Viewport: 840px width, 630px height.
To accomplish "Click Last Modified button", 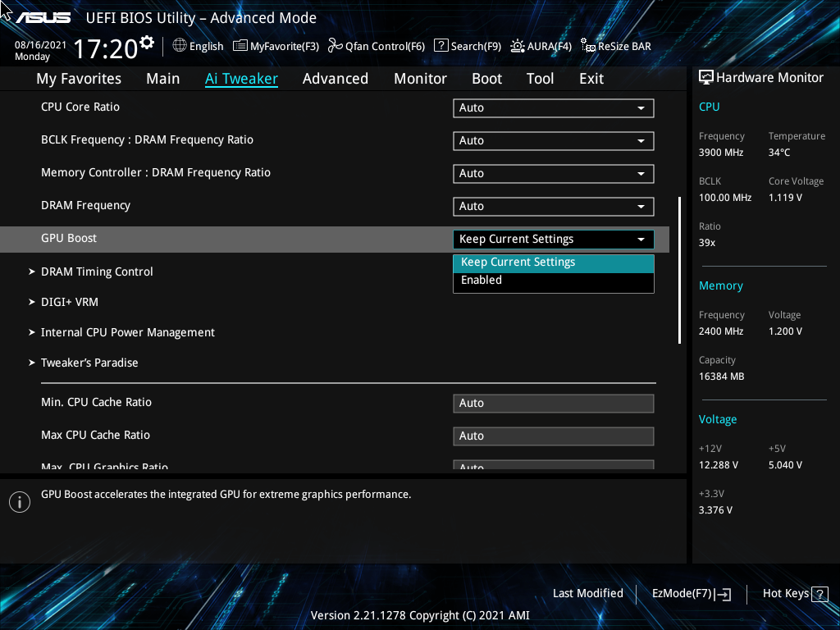I will (x=587, y=594).
